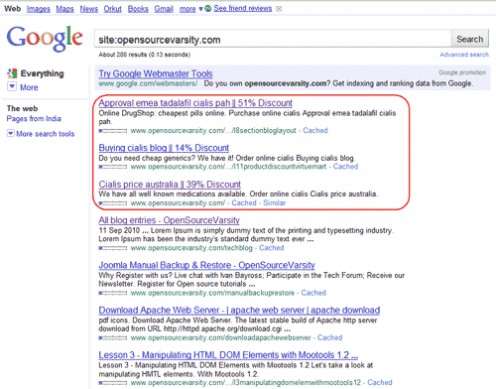Viewport: 496px width, 389px height.
Task: Open Cached link for Mootools lesson result
Action: [380, 382]
